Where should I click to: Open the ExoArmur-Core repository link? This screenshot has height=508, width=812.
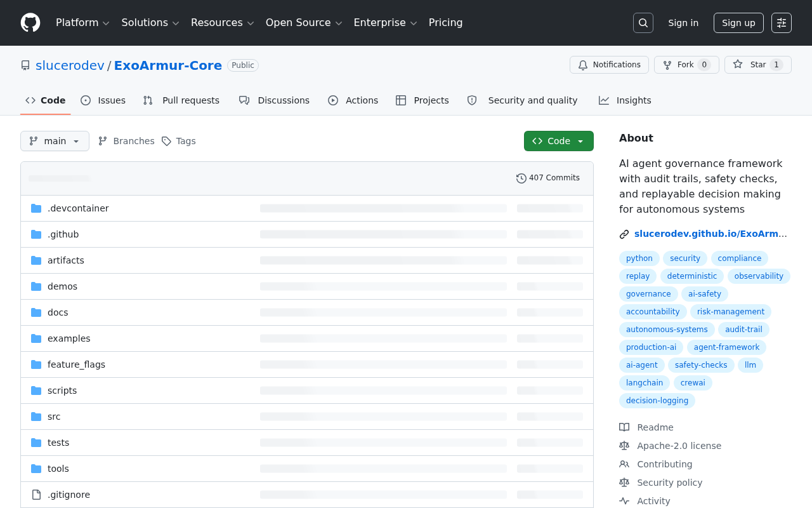click(168, 65)
